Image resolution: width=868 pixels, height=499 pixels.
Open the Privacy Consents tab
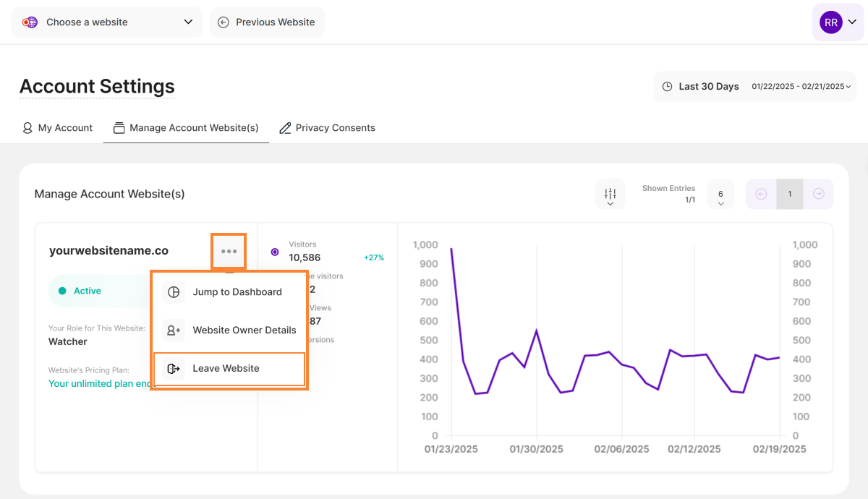327,128
